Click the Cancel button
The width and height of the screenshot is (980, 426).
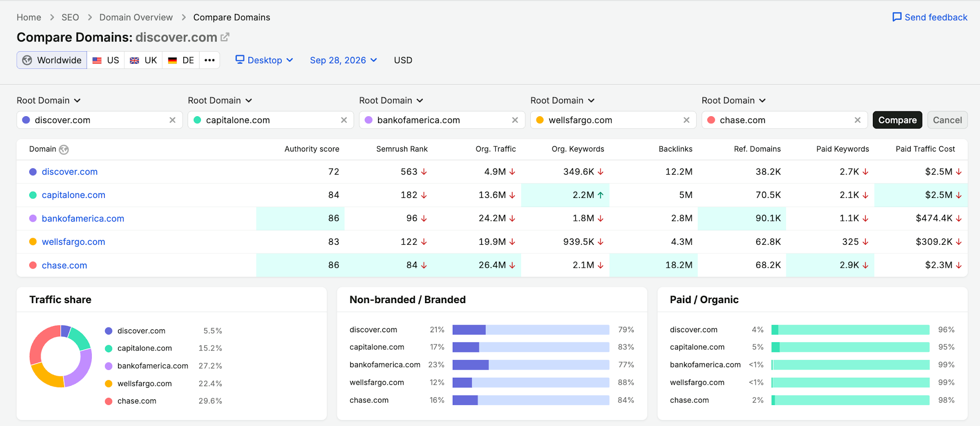tap(947, 120)
